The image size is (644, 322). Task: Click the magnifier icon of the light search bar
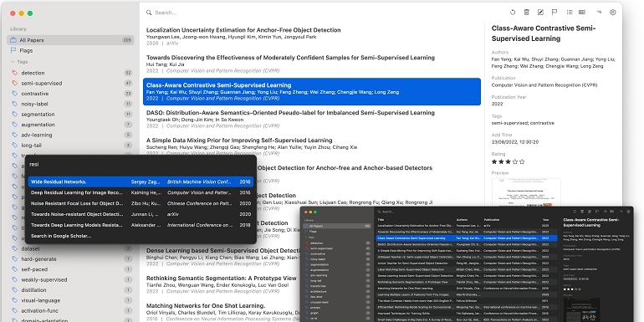[x=149, y=13]
